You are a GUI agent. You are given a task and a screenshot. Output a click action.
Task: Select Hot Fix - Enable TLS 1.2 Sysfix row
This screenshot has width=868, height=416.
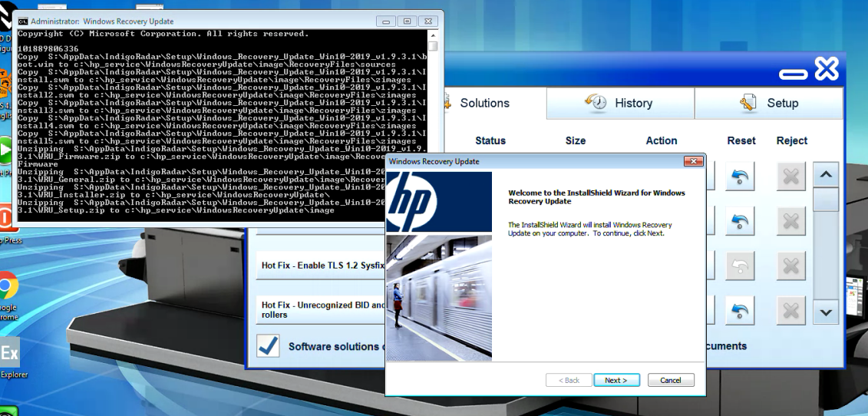[x=322, y=264]
